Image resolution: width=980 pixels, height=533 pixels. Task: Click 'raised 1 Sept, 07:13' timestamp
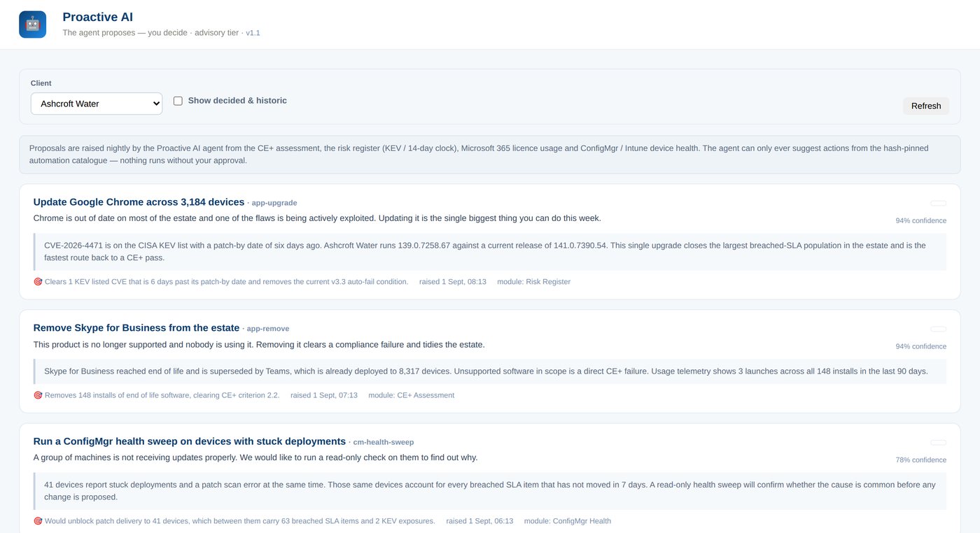tap(324, 395)
